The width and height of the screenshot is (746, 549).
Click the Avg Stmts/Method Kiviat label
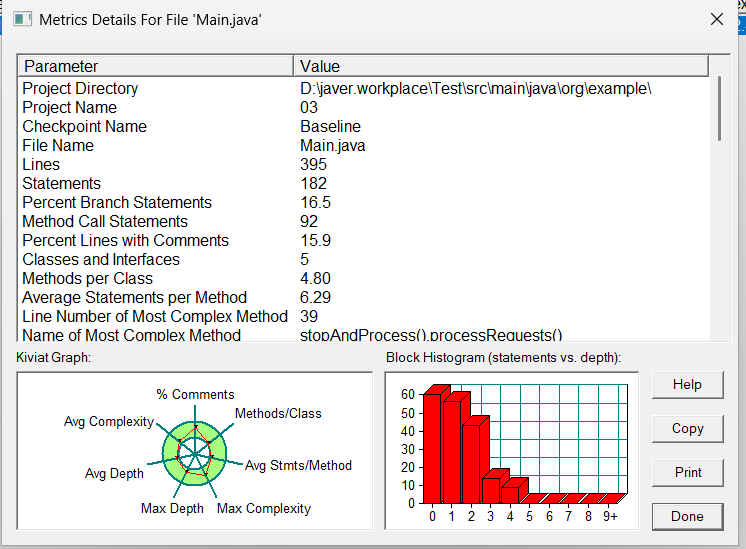298,465
